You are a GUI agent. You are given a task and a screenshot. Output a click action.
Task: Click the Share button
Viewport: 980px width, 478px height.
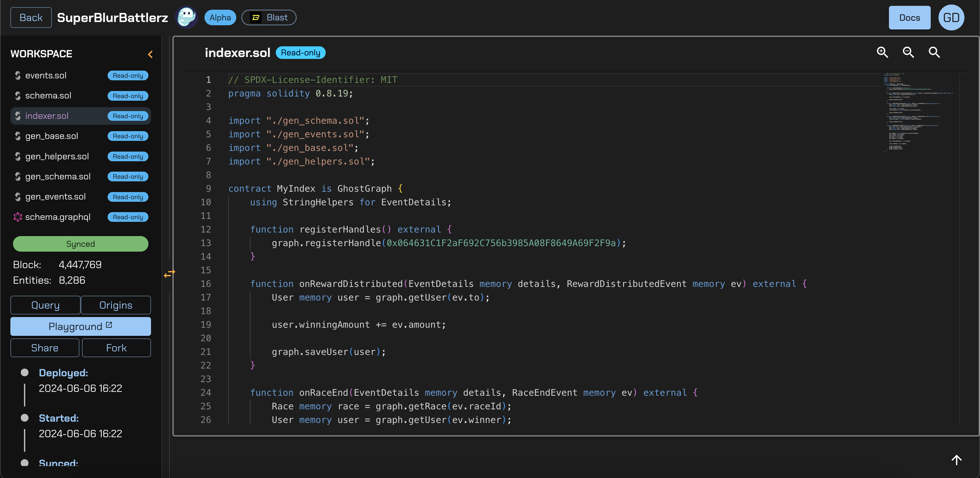click(x=45, y=347)
